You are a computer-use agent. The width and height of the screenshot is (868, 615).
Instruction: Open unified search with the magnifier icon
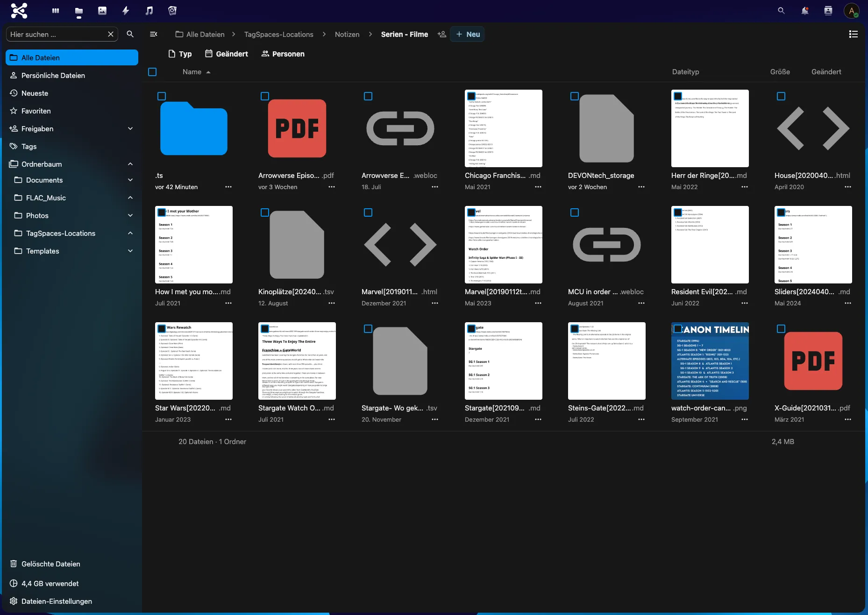coord(781,10)
